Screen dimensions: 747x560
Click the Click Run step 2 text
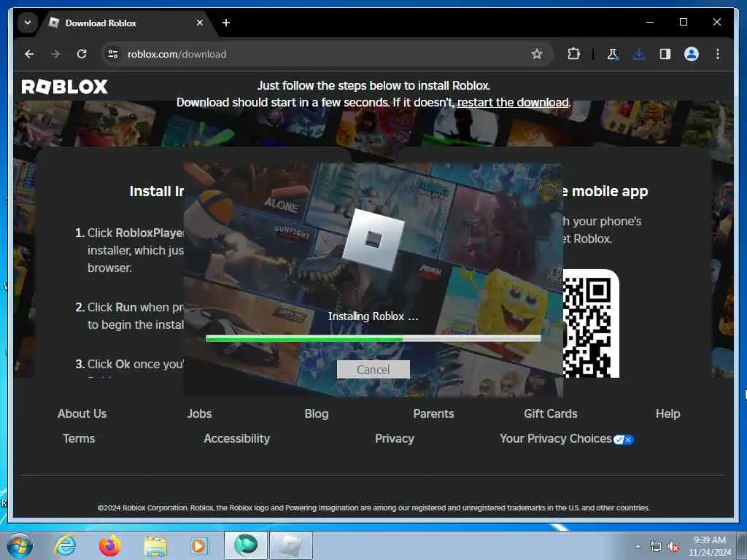point(130,316)
